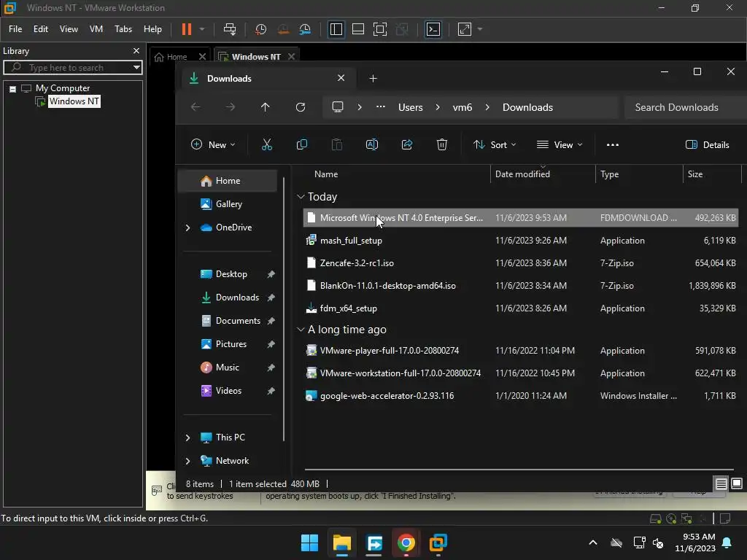Screen dimensions: 747x560
Task: Collapse the Today file group
Action: point(301,197)
